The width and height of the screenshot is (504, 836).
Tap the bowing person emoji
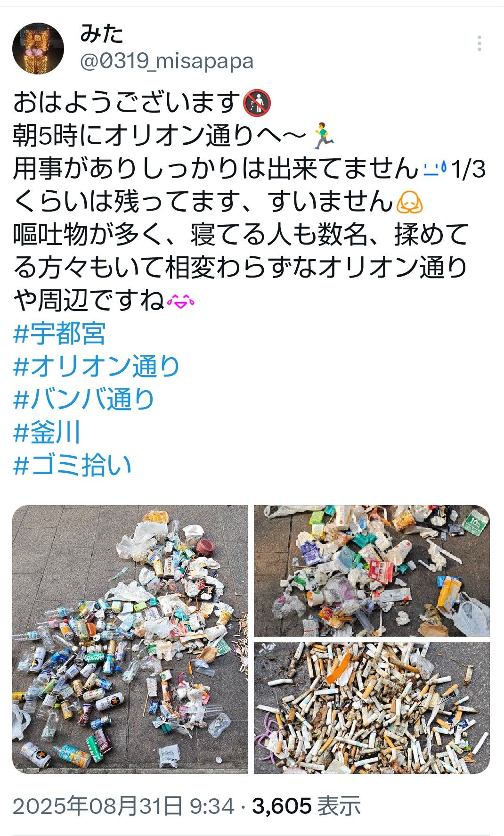[x=409, y=202]
